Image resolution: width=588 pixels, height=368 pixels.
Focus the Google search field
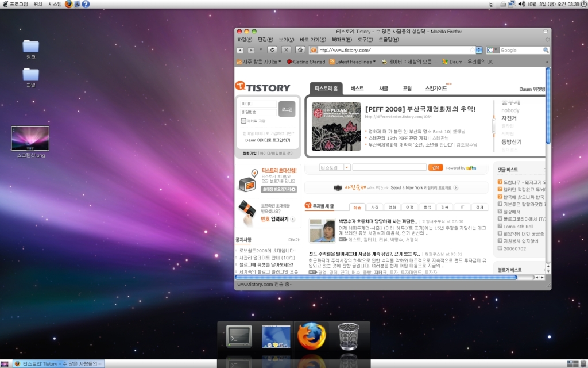pyautogui.click(x=521, y=50)
